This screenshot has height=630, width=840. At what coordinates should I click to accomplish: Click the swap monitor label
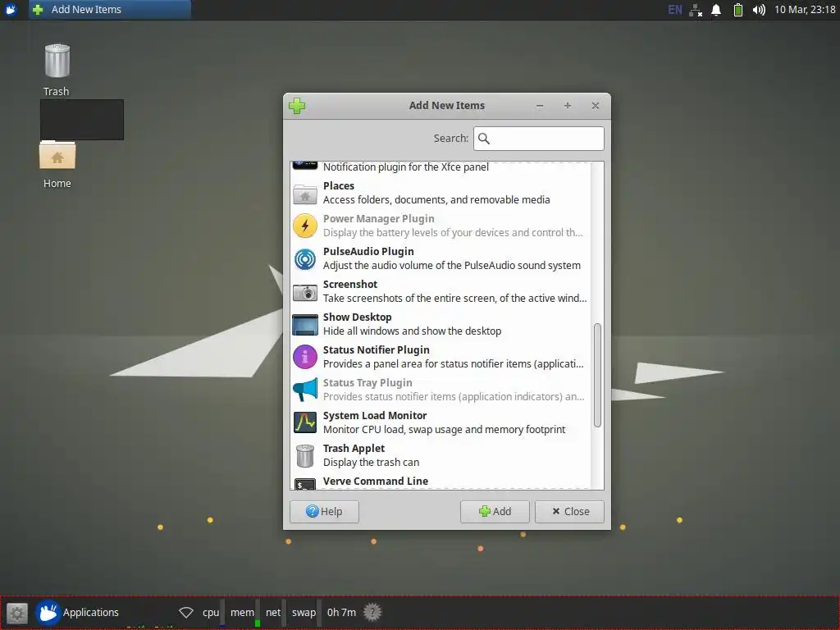pos(304,612)
